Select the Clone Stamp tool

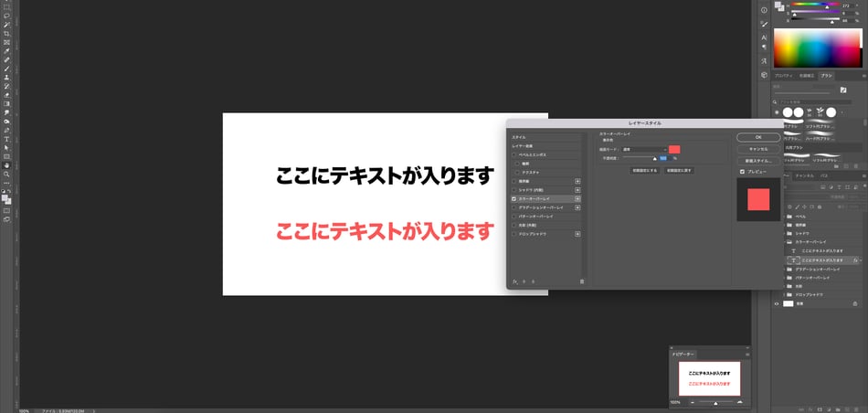pos(6,78)
